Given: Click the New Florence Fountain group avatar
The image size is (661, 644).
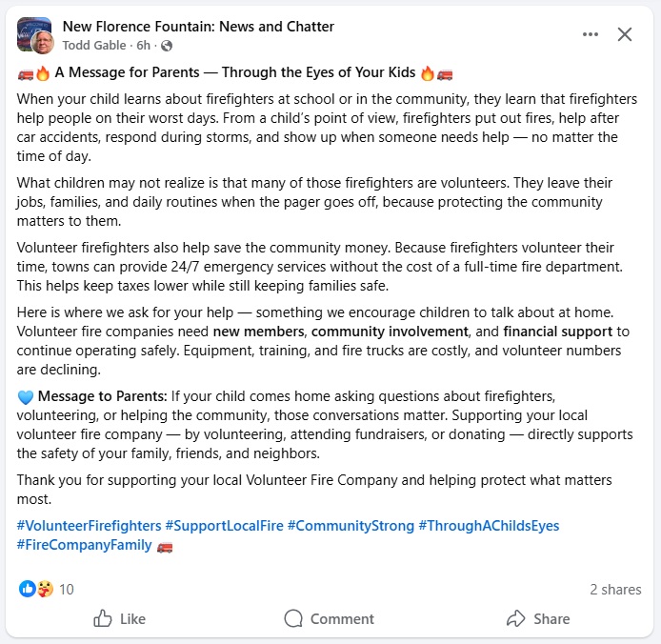Looking at the screenshot, I should coord(33,34).
